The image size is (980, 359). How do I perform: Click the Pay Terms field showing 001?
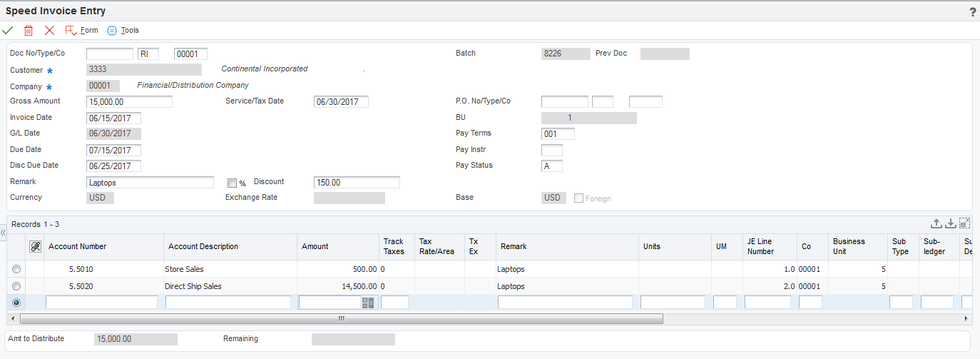tap(558, 133)
